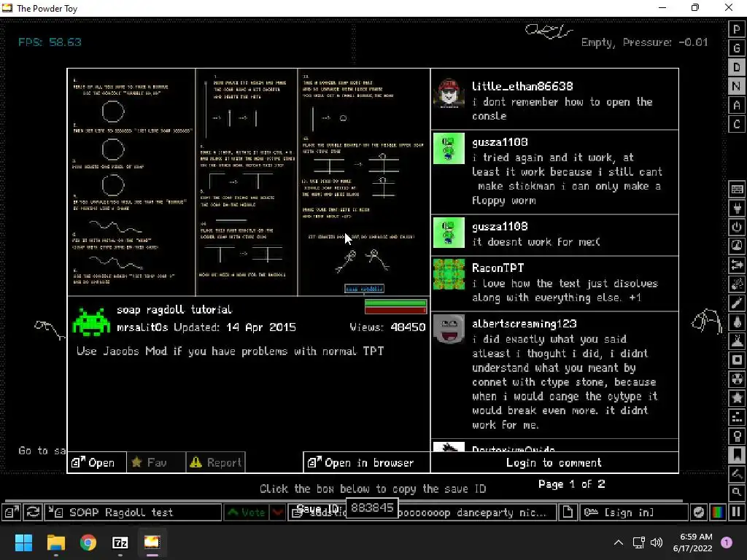Downvote the save with the red arrow button
747x560 pixels.
[x=277, y=513]
